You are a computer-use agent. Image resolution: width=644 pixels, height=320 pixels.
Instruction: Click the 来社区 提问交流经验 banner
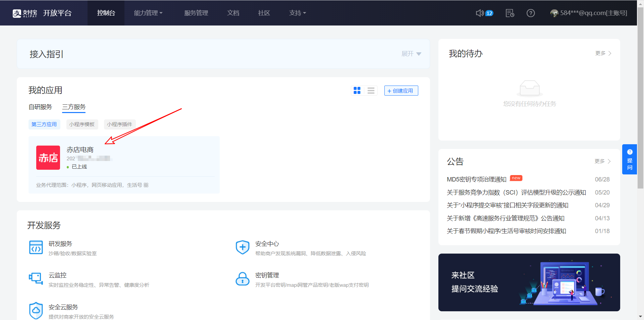(x=529, y=282)
